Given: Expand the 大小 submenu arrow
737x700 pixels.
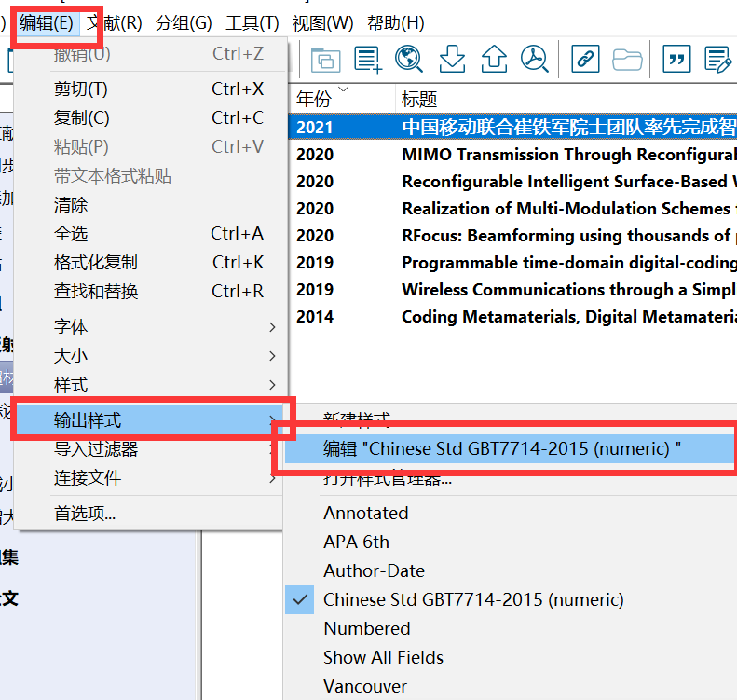Looking at the screenshot, I should 272,356.
